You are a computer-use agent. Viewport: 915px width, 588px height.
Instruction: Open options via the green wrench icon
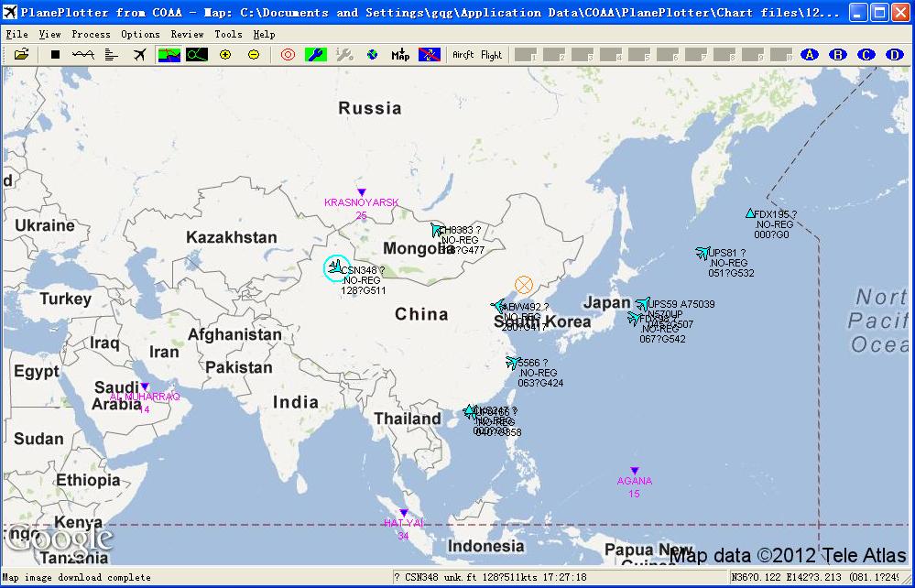point(316,55)
